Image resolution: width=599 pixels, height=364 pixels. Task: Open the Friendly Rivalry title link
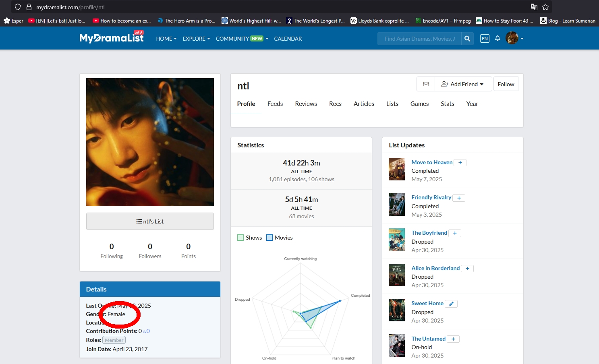point(431,197)
